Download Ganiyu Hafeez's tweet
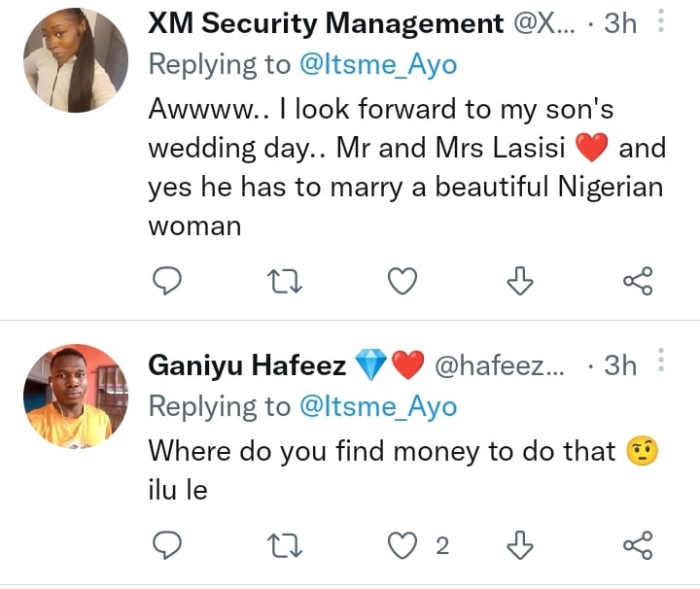The width and height of the screenshot is (700, 589). [521, 545]
